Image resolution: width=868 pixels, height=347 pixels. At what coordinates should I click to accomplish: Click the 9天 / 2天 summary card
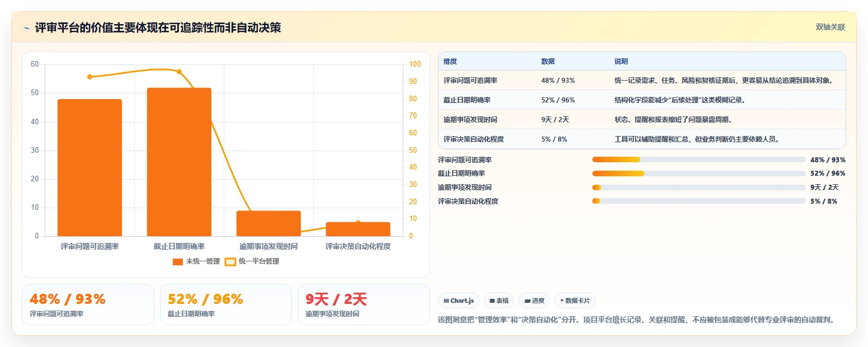(x=364, y=304)
